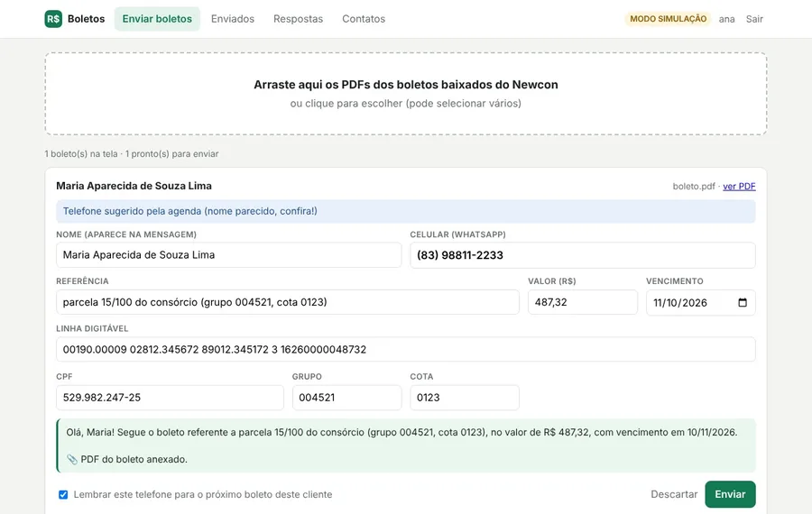812x514 pixels.
Task: Click the Vencimento date field
Action: [x=701, y=303]
